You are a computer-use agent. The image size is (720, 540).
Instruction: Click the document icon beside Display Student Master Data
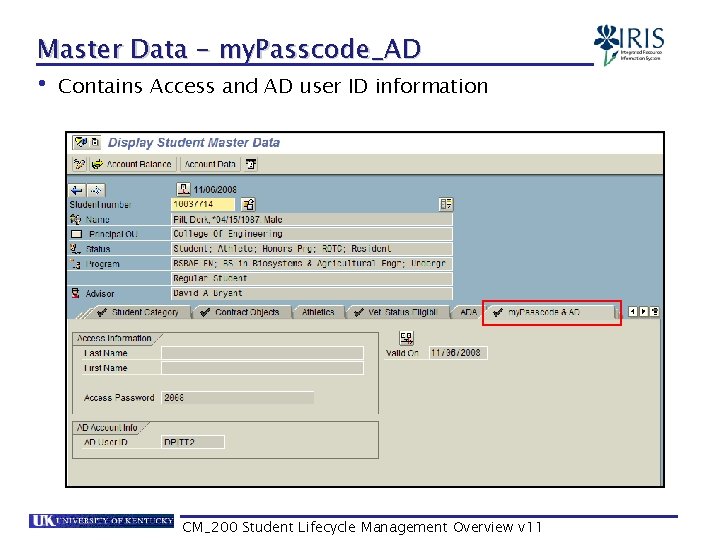coord(95,142)
